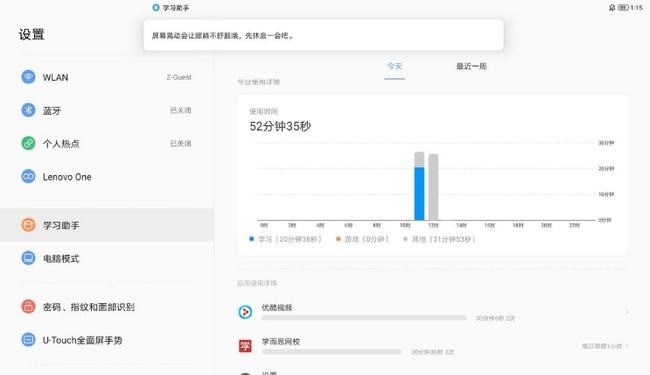Tap the 优酷视频 usage progress bar
Screen dimensions: 650x375
[364, 318]
